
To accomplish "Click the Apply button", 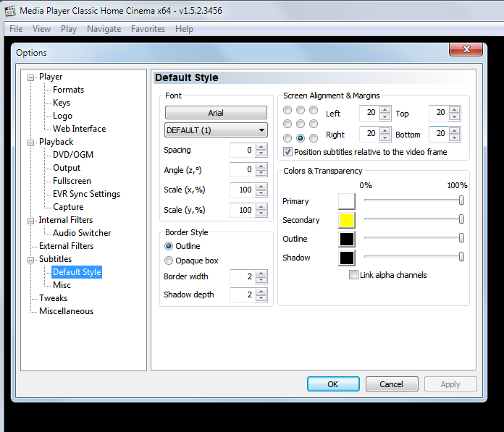I will (x=450, y=384).
